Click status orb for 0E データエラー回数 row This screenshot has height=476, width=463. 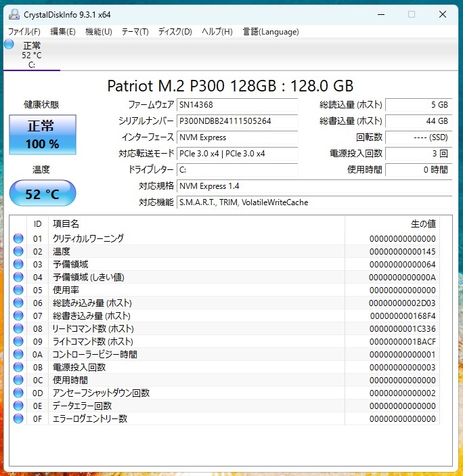(18, 406)
